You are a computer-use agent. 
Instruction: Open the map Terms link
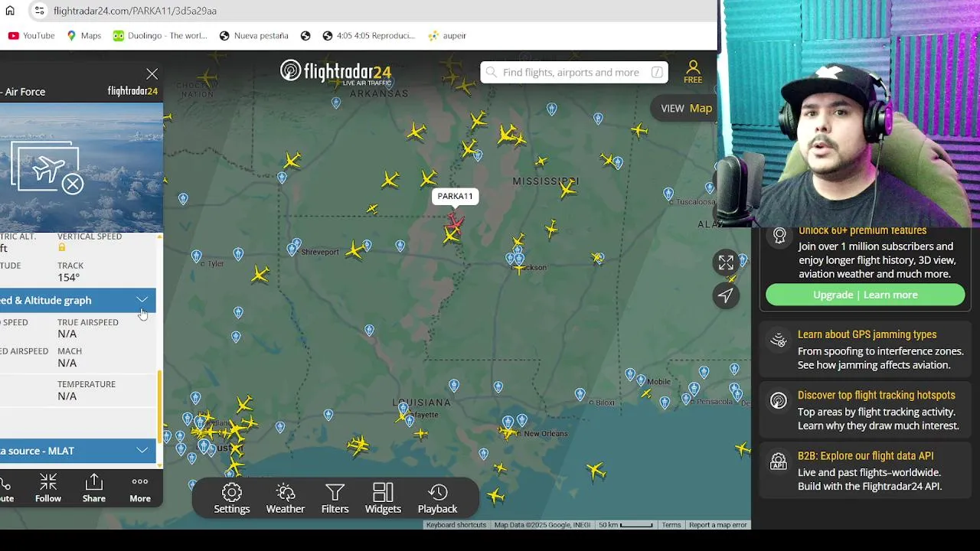(x=671, y=525)
